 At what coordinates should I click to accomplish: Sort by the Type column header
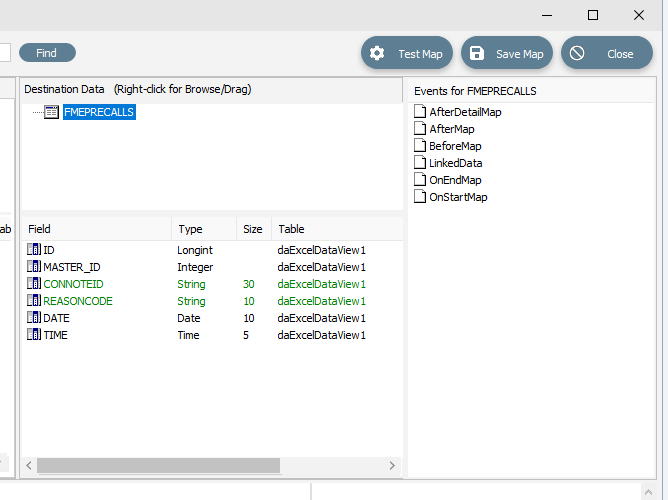[204, 229]
